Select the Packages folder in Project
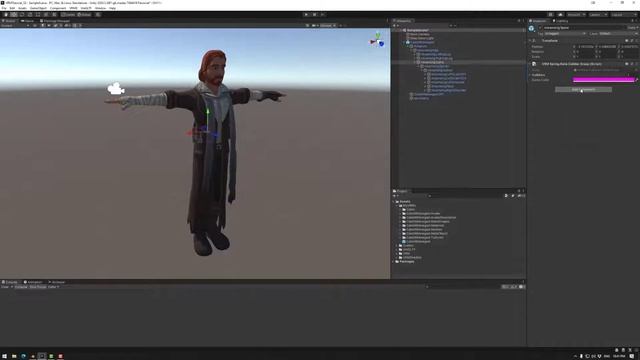 point(406,262)
